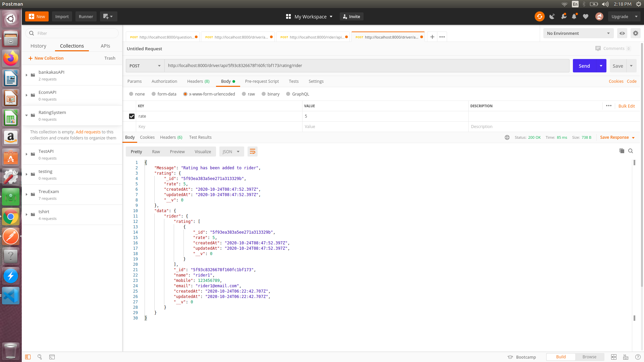
Task: Switch to the History tab
Action: [x=38, y=46]
